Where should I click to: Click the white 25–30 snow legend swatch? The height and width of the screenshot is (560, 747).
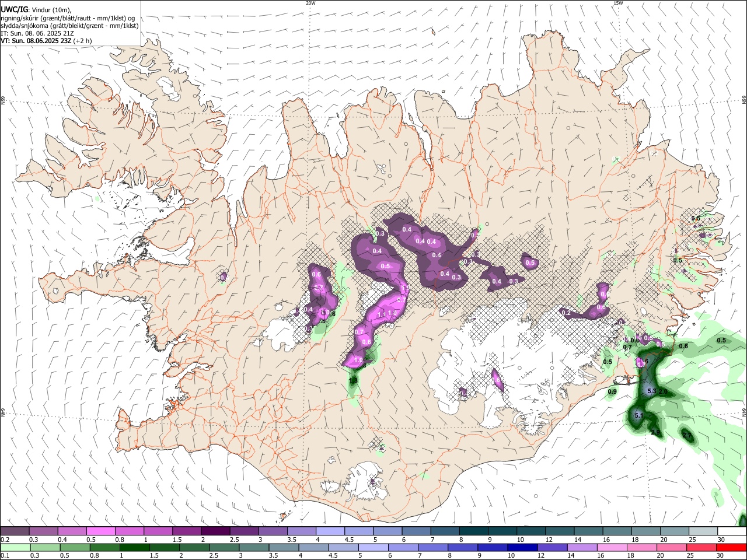coord(731,531)
